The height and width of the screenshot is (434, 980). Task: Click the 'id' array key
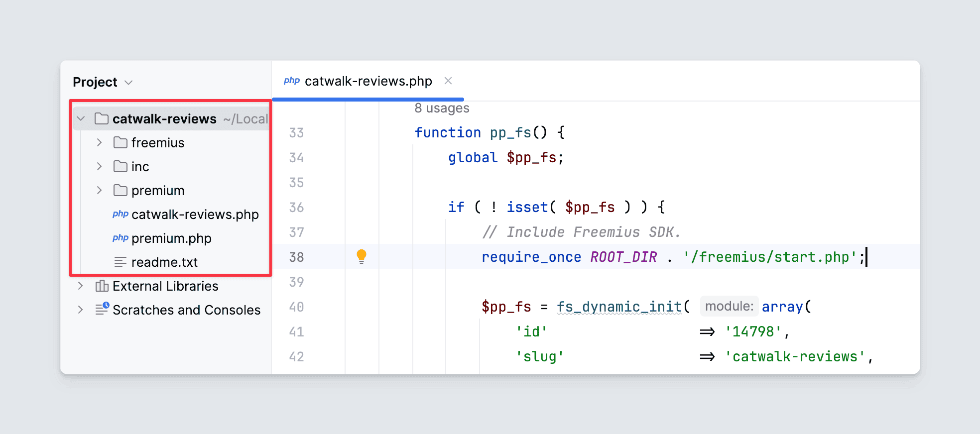click(532, 331)
